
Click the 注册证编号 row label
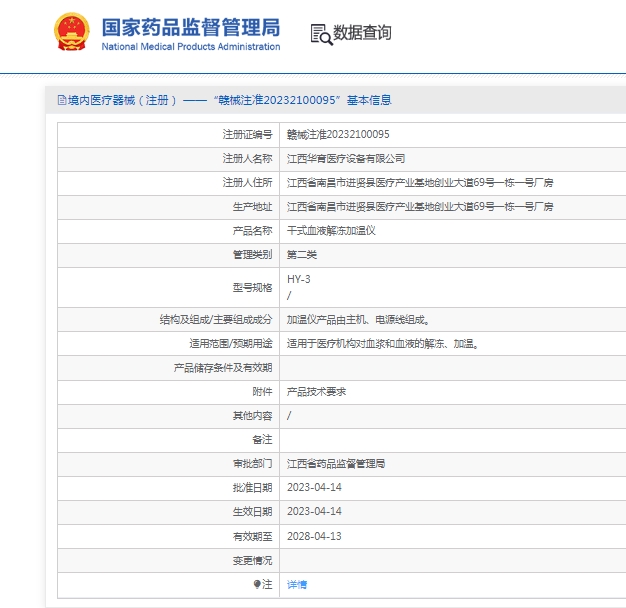[x=248, y=135]
